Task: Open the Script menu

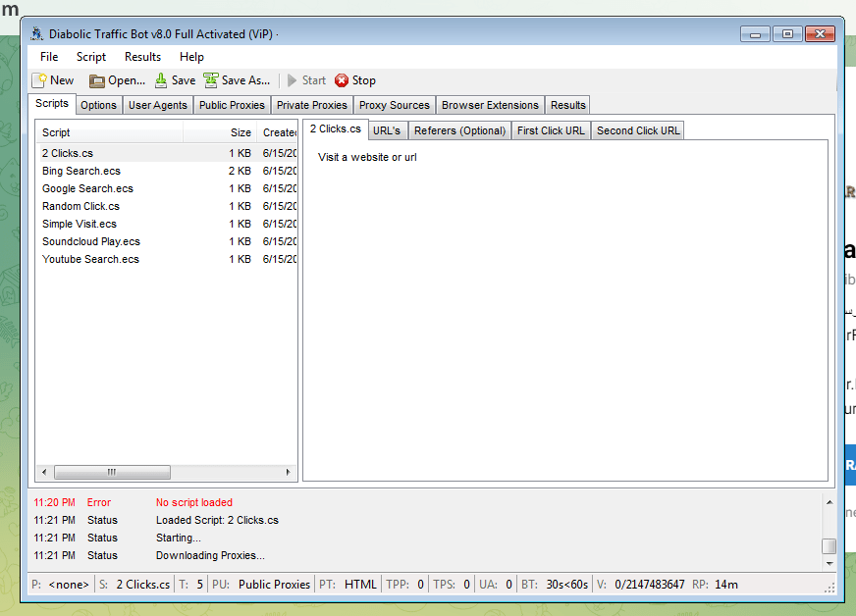Action: (x=90, y=56)
